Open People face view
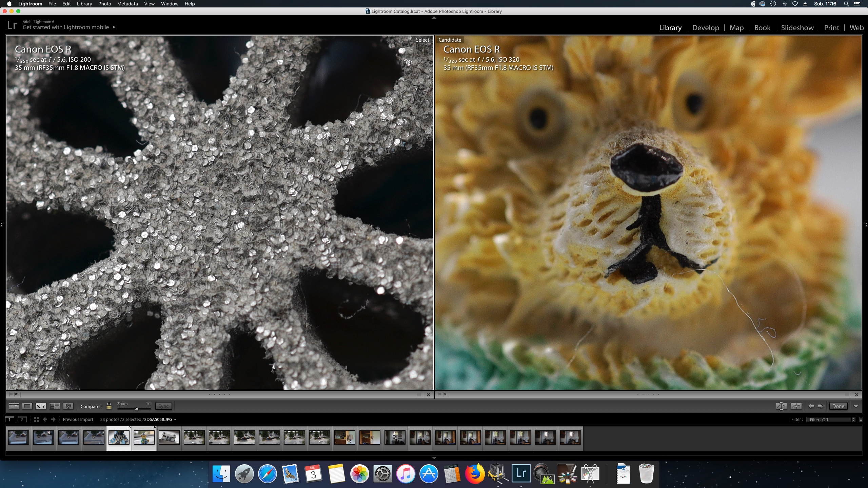The image size is (868, 488). 68,406
